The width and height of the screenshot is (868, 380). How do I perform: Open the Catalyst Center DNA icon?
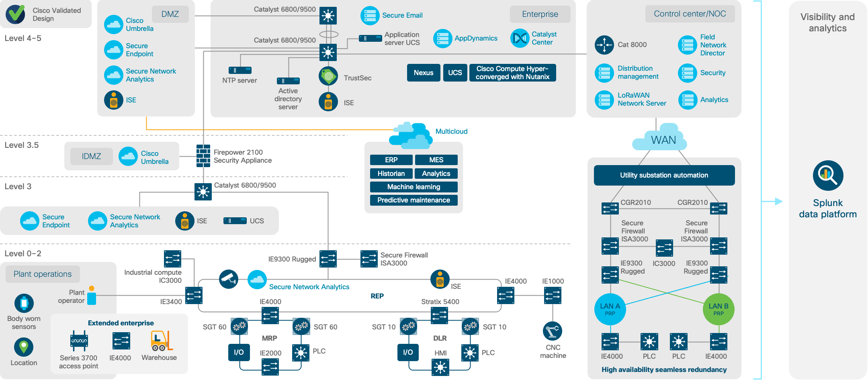coord(520,38)
